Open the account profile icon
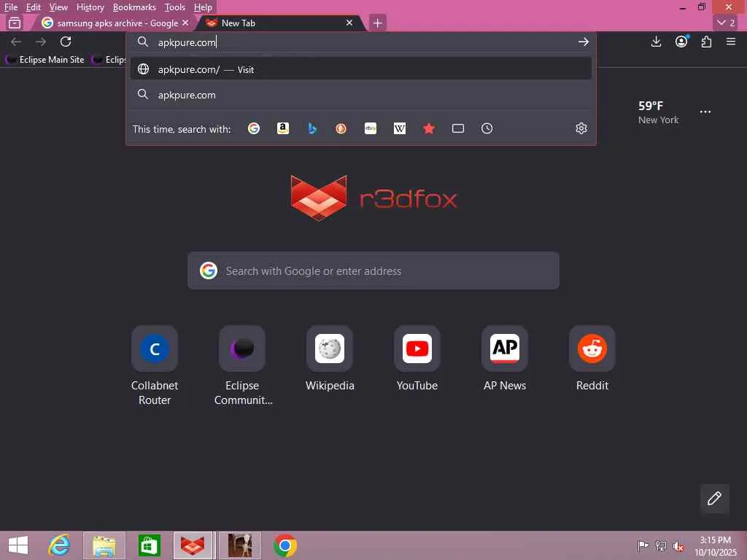Image resolution: width=747 pixels, height=560 pixels. [682, 42]
